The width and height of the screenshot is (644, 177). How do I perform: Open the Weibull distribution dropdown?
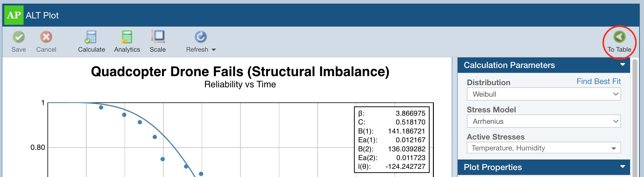pyautogui.click(x=543, y=94)
